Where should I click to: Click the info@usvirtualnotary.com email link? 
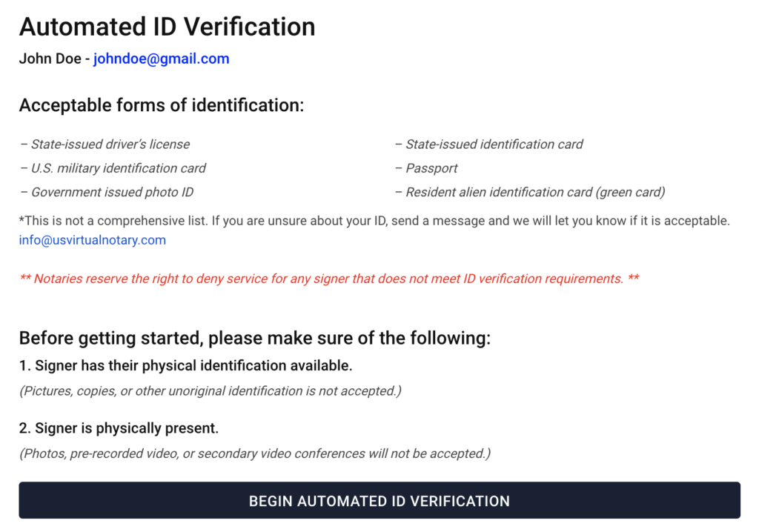point(93,240)
